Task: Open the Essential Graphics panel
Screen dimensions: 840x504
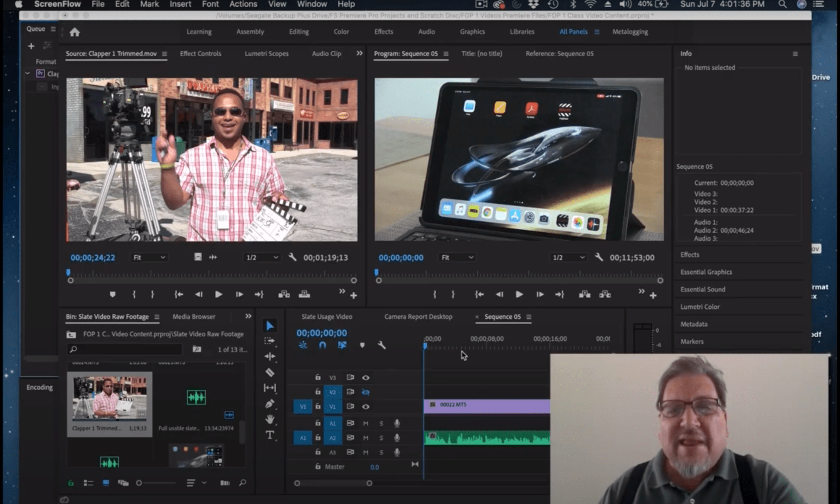Action: coord(706,272)
